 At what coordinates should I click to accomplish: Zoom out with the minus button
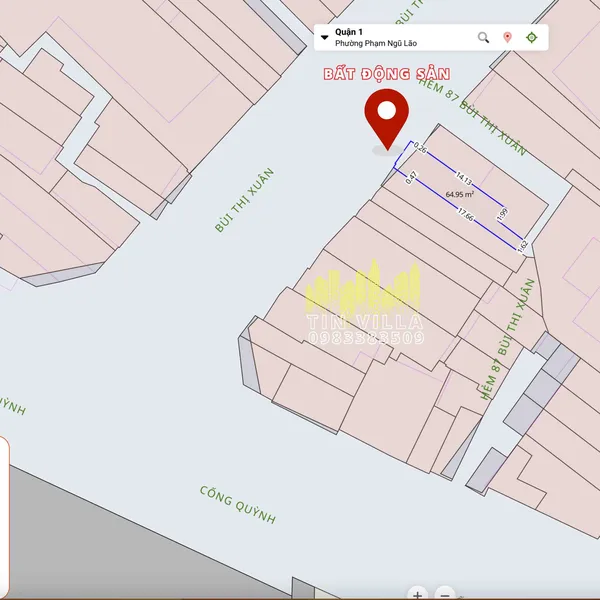coord(445,594)
